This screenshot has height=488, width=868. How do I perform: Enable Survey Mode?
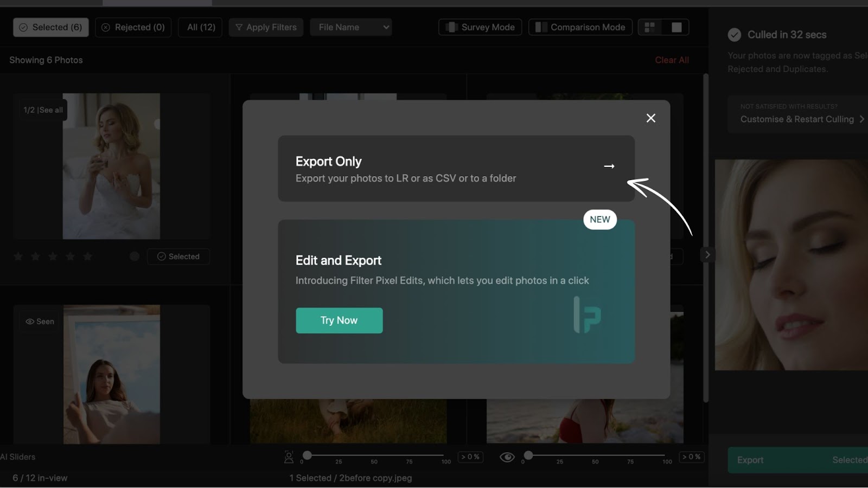tap(480, 27)
